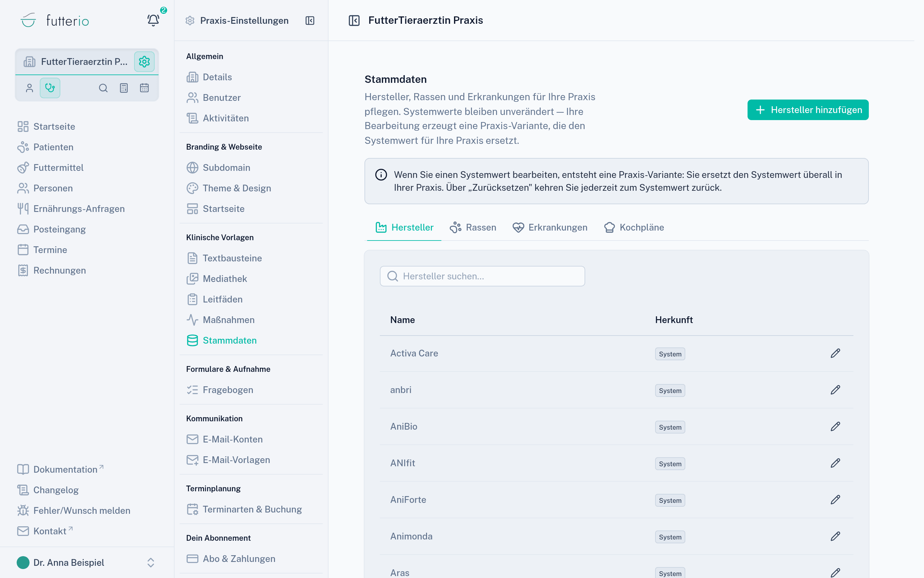Open Theme & Design settings
The width and height of the screenshot is (924, 578).
pos(229,188)
